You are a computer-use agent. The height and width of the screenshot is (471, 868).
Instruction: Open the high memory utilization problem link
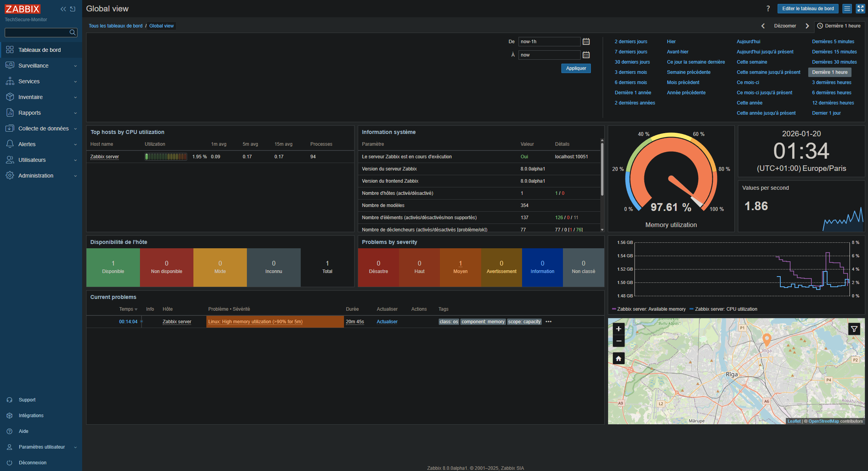(255, 322)
